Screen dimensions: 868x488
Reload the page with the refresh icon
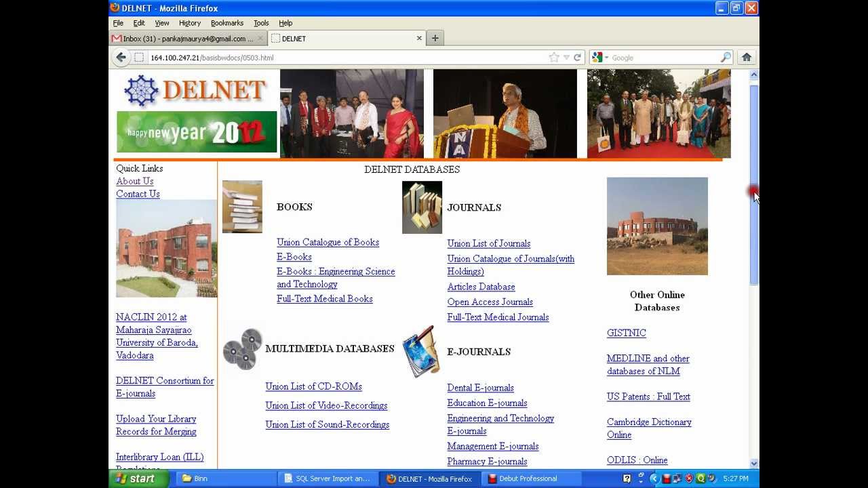pos(578,58)
